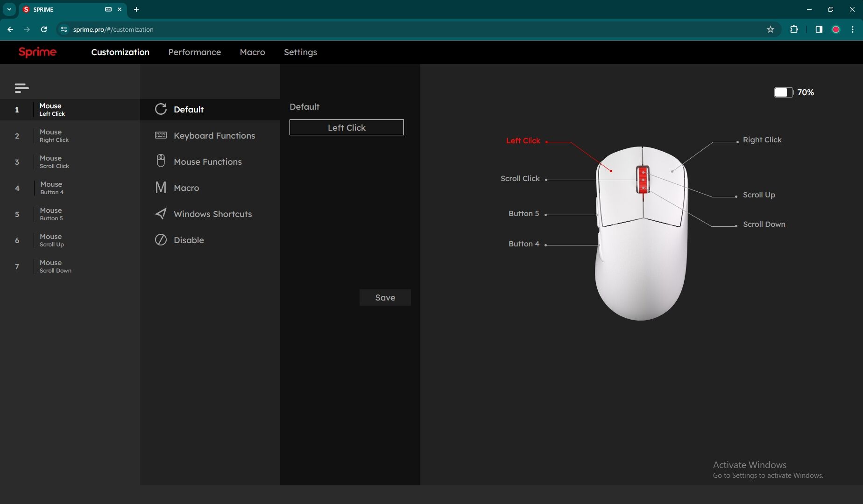Click the Button 4 diagram label

click(523, 244)
